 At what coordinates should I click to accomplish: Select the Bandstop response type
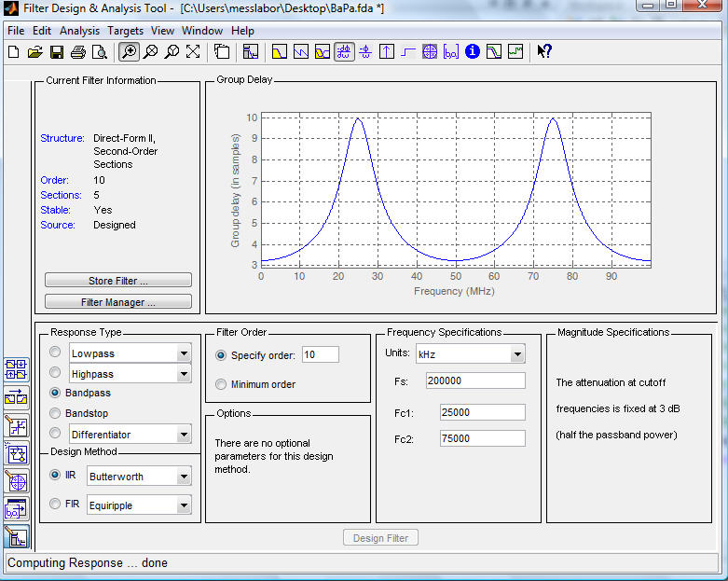click(x=56, y=413)
